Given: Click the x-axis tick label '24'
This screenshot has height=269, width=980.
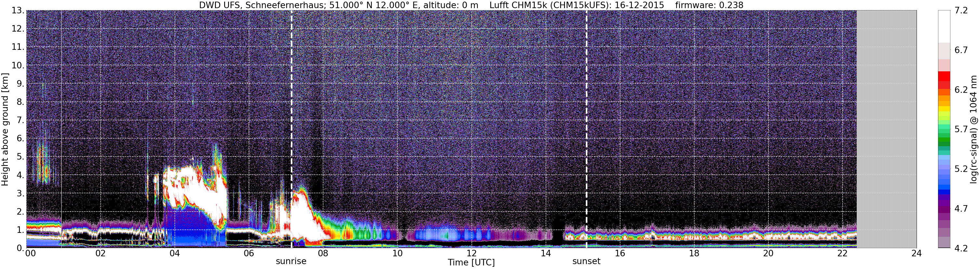Looking at the screenshot, I should point(917,253).
